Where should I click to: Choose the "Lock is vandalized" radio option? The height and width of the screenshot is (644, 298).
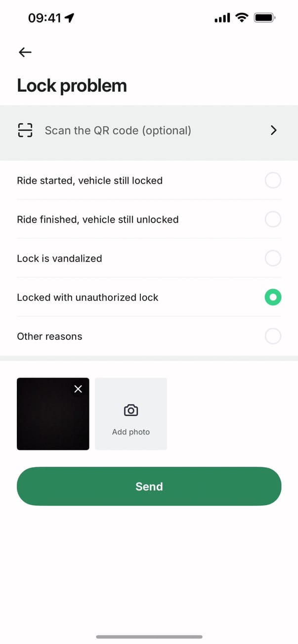click(x=273, y=258)
